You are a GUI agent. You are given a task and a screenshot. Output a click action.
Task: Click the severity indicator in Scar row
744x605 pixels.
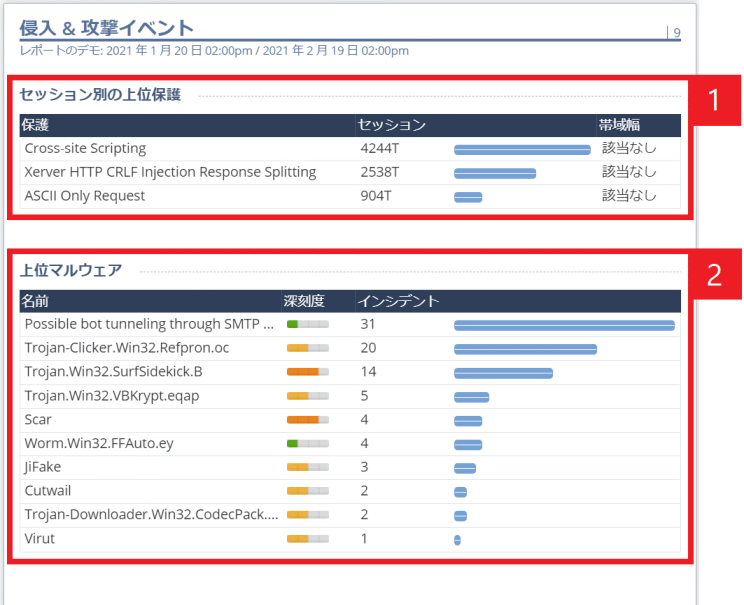pos(307,420)
